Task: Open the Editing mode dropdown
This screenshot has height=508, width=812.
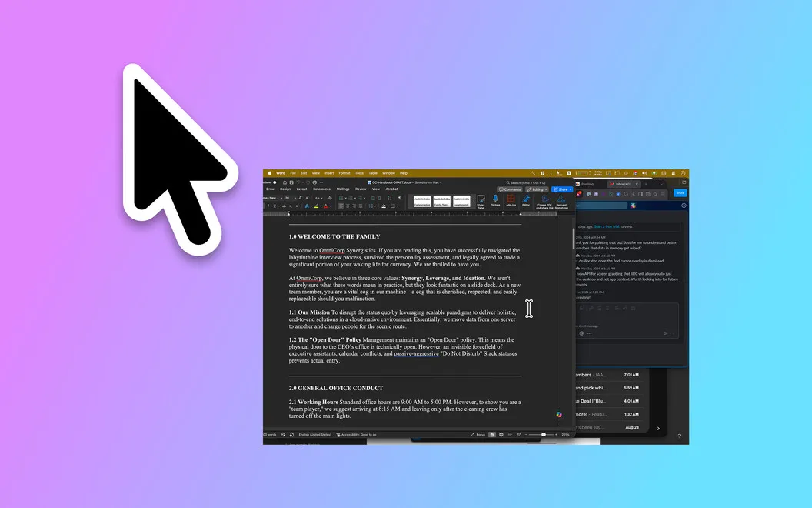Action: point(537,189)
